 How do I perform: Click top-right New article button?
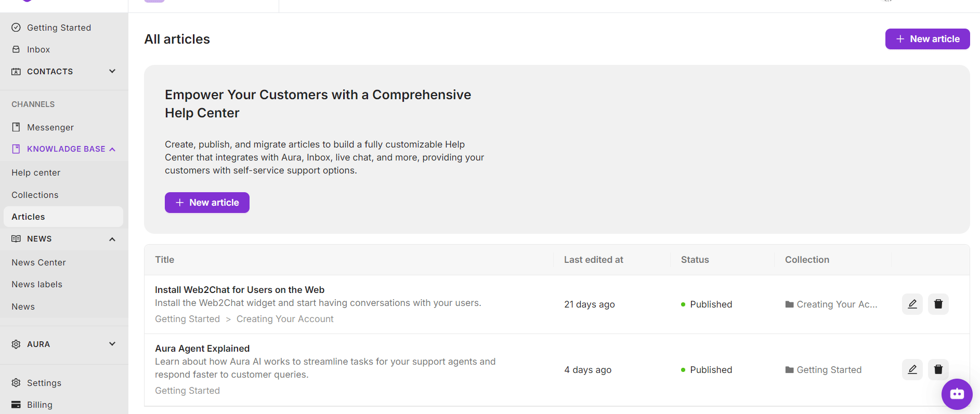click(927, 39)
